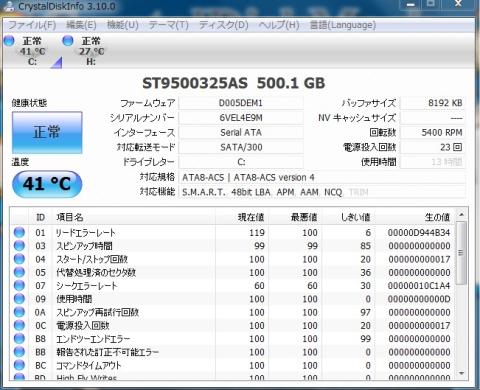
Task: Select the リードエラーレート row
Action: [233, 232]
